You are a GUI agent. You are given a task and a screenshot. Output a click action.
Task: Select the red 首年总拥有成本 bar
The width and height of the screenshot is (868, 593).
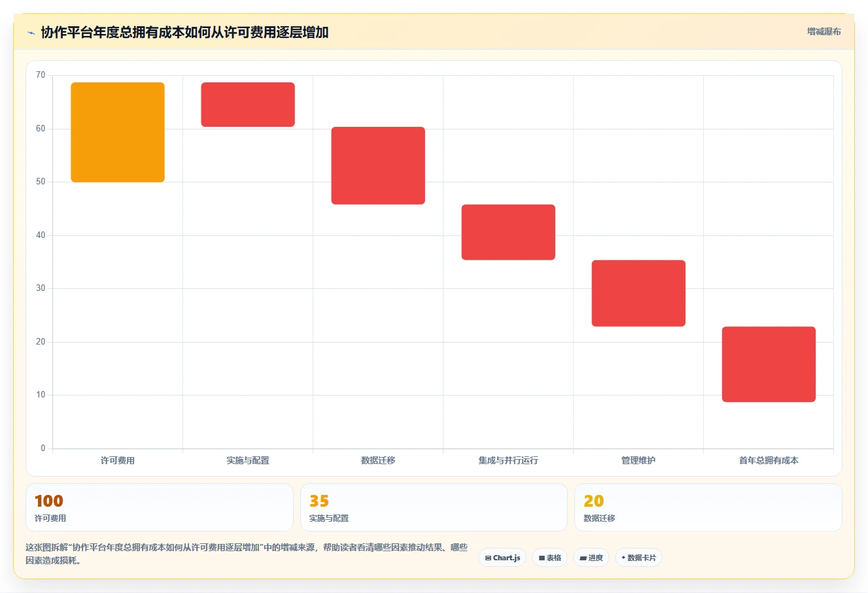click(x=769, y=364)
